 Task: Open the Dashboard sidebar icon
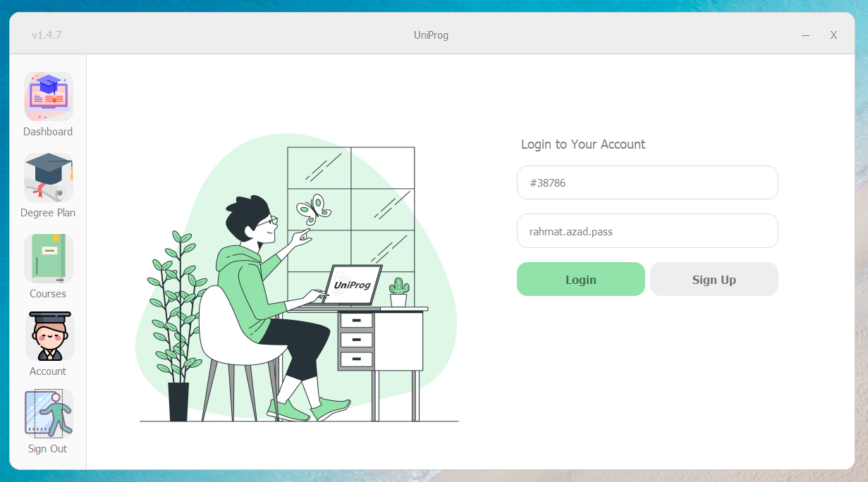point(48,97)
